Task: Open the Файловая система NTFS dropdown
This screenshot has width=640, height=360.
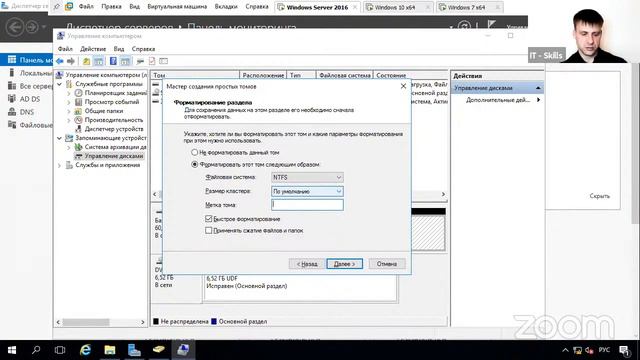Action: coord(307,177)
